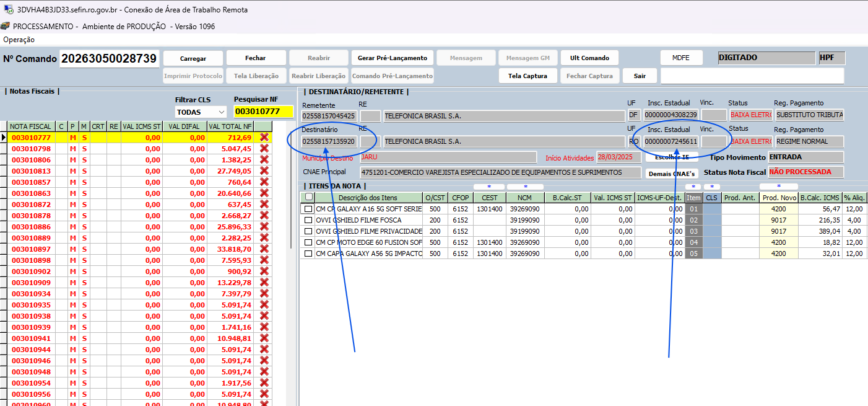Click red X icon on row 003010798

pos(264,149)
